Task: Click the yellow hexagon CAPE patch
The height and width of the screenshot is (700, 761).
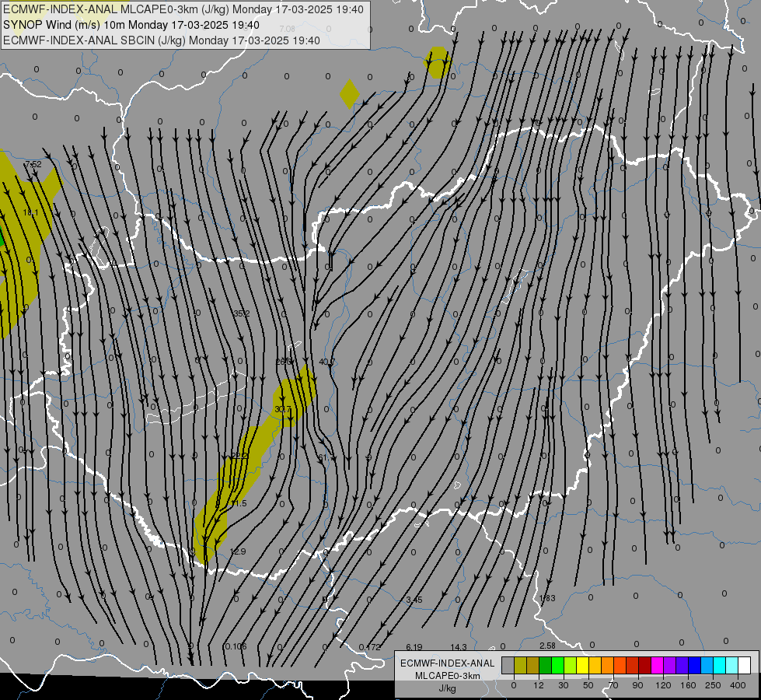Action: click(x=438, y=62)
